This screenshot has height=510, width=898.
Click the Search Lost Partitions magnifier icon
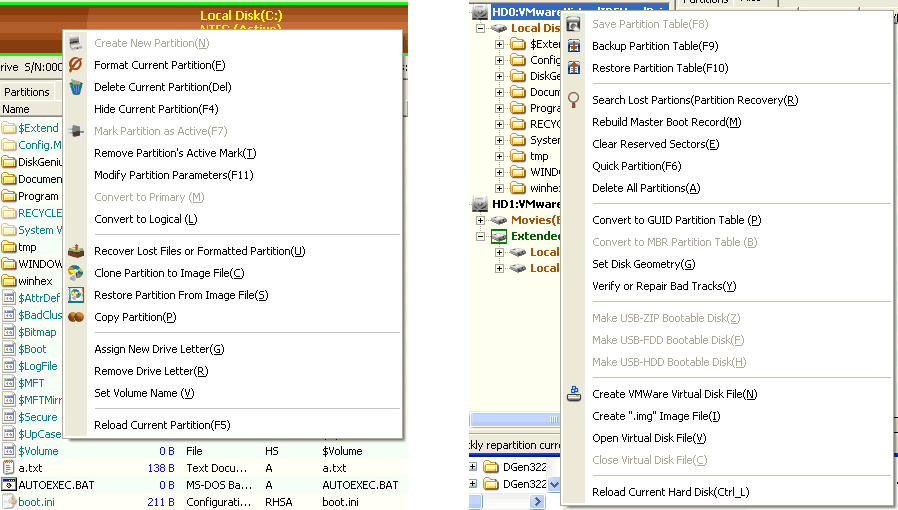click(573, 100)
